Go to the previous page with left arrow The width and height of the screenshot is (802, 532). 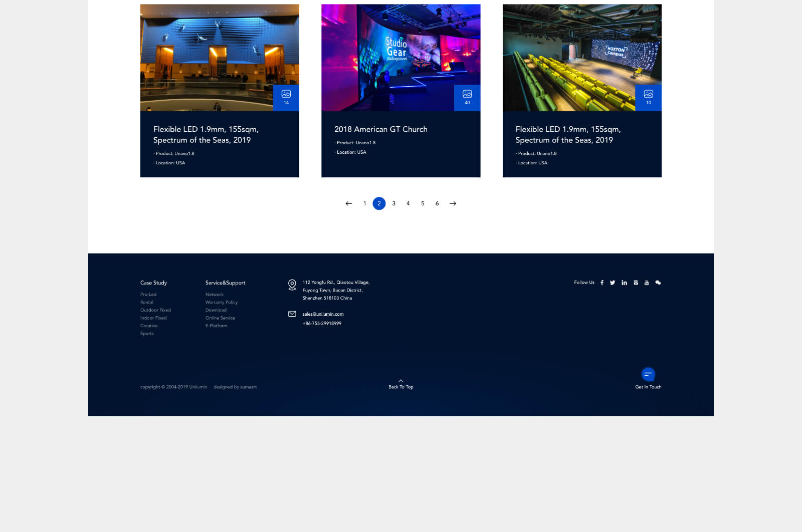point(349,204)
